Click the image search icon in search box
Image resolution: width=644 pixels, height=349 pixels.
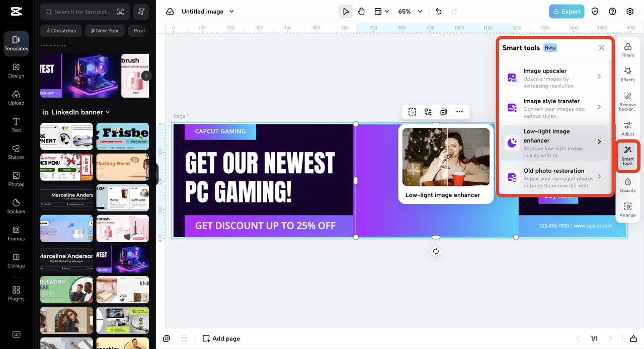tap(120, 12)
